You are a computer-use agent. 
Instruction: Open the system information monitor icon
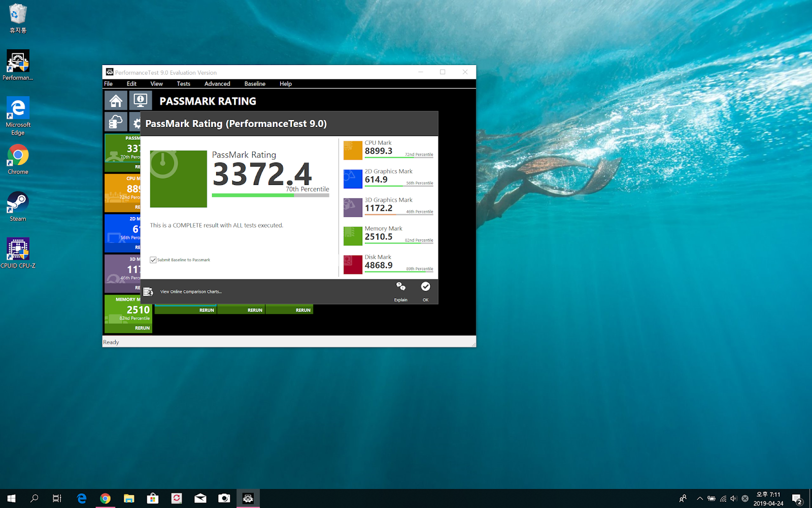(140, 101)
